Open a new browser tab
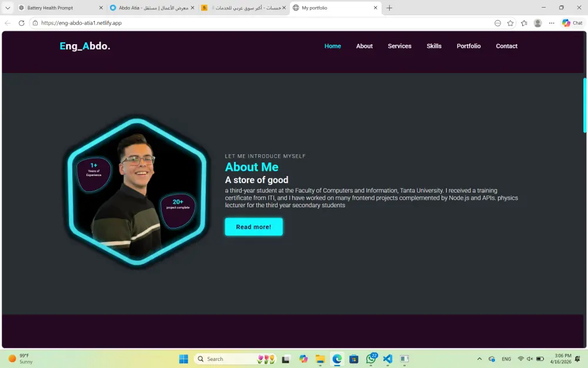 (389, 8)
